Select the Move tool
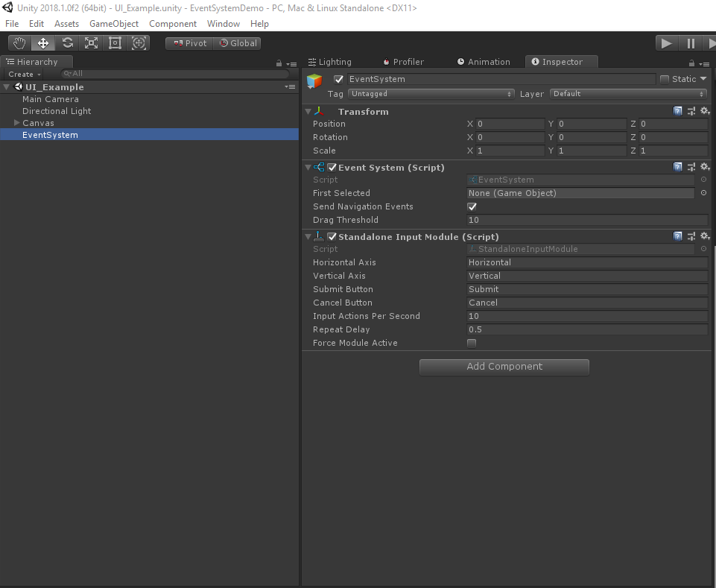The image size is (716, 588). coord(42,42)
